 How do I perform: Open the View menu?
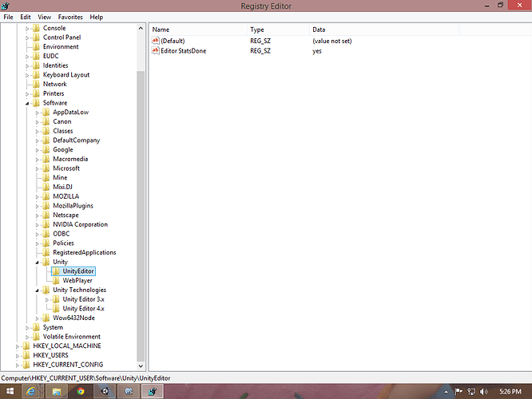[44, 17]
